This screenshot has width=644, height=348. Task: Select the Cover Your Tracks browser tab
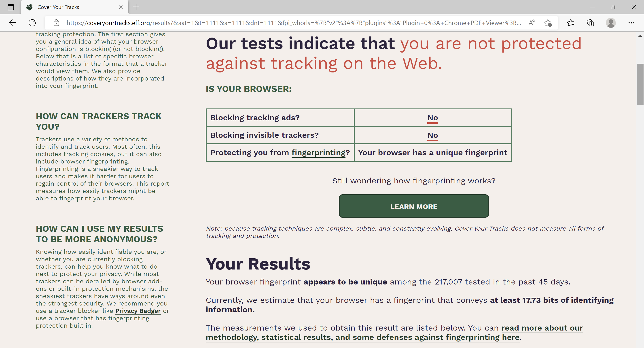point(75,7)
